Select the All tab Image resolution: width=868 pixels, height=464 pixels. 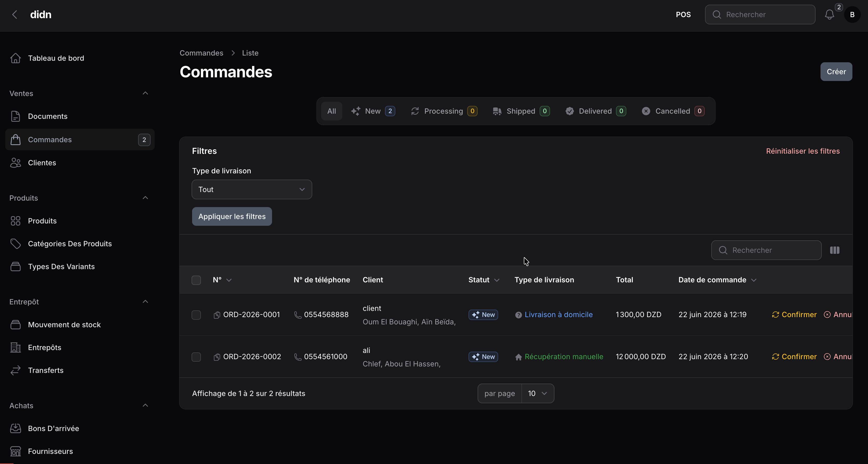click(x=331, y=111)
